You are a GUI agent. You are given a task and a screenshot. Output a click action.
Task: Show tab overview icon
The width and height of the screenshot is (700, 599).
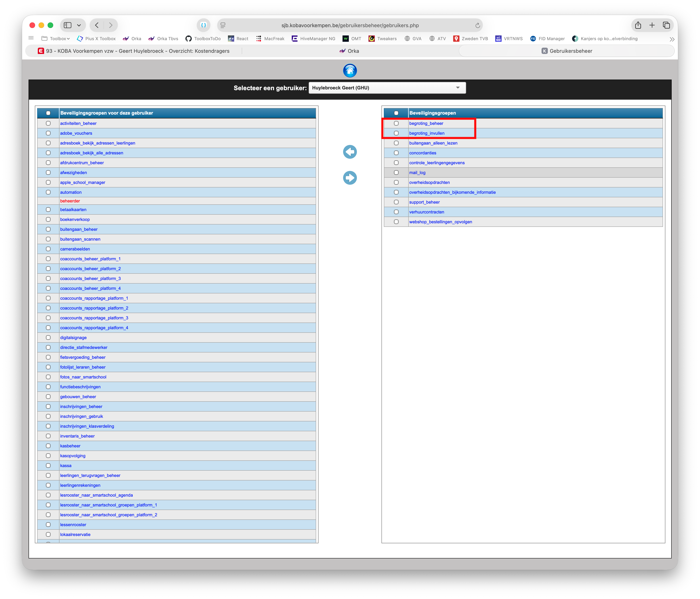tap(666, 25)
